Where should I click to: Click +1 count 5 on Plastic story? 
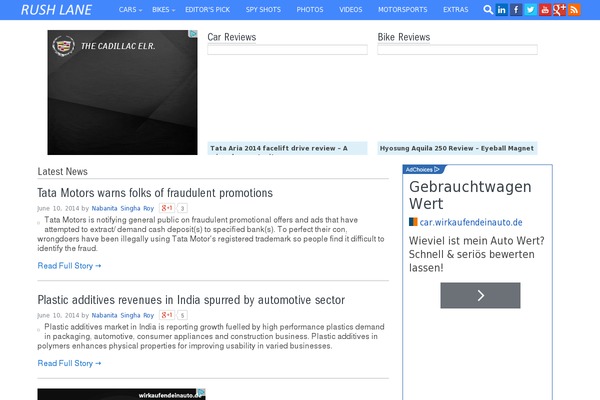pyautogui.click(x=183, y=315)
